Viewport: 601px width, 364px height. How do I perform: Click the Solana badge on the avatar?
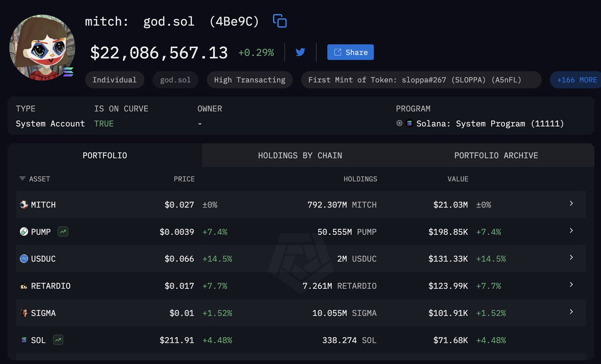68,72
